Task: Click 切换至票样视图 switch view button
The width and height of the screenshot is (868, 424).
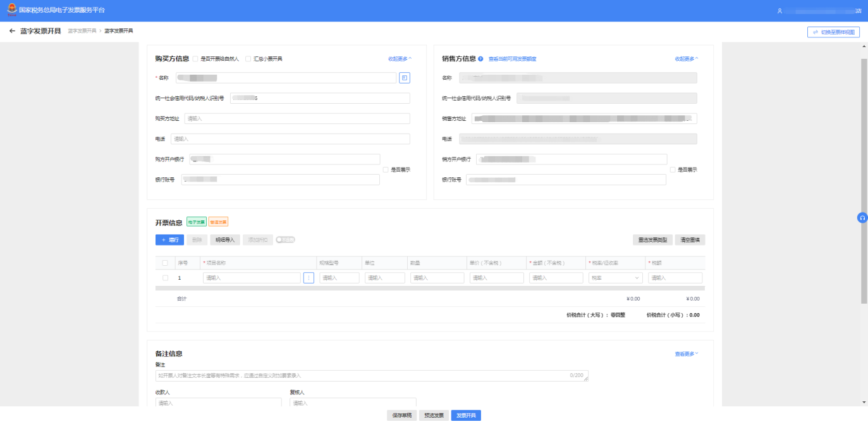Action: pyautogui.click(x=833, y=32)
